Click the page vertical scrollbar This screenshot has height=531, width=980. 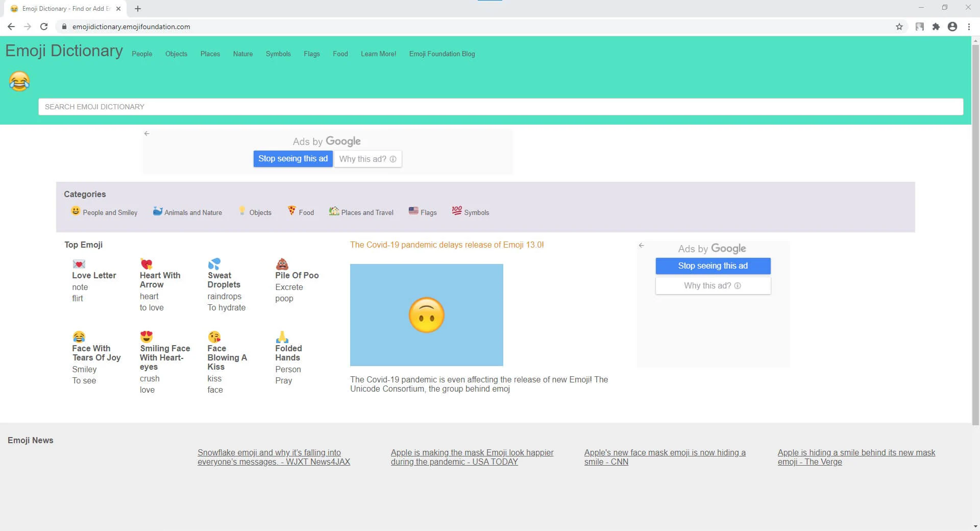coord(975,235)
